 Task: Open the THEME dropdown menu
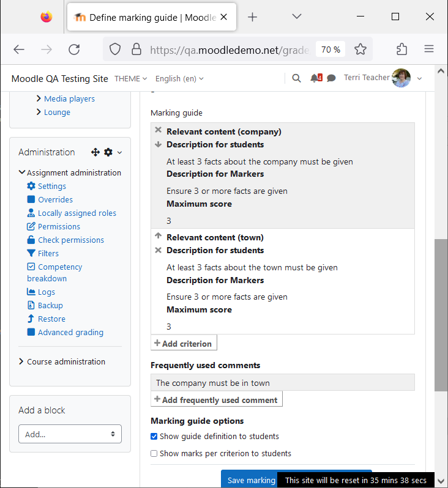pyautogui.click(x=130, y=79)
